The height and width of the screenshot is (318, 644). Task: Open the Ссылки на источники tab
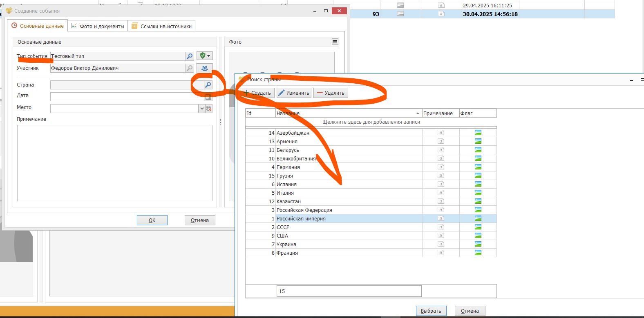click(x=162, y=26)
